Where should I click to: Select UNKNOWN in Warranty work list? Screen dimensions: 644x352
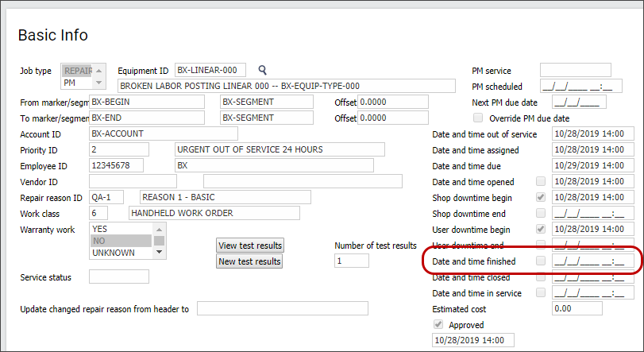coord(121,253)
